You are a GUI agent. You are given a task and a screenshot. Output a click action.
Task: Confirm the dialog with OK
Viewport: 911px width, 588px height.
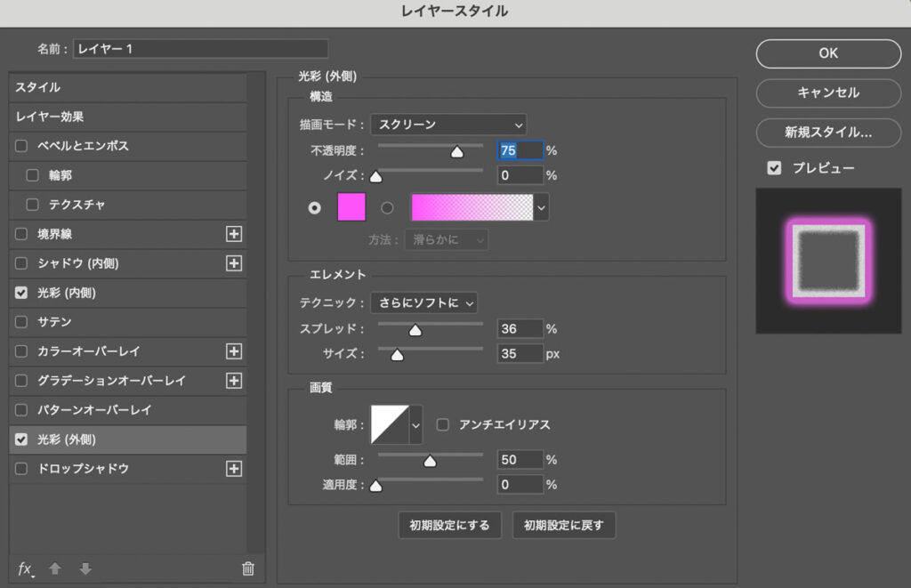pyautogui.click(x=827, y=53)
